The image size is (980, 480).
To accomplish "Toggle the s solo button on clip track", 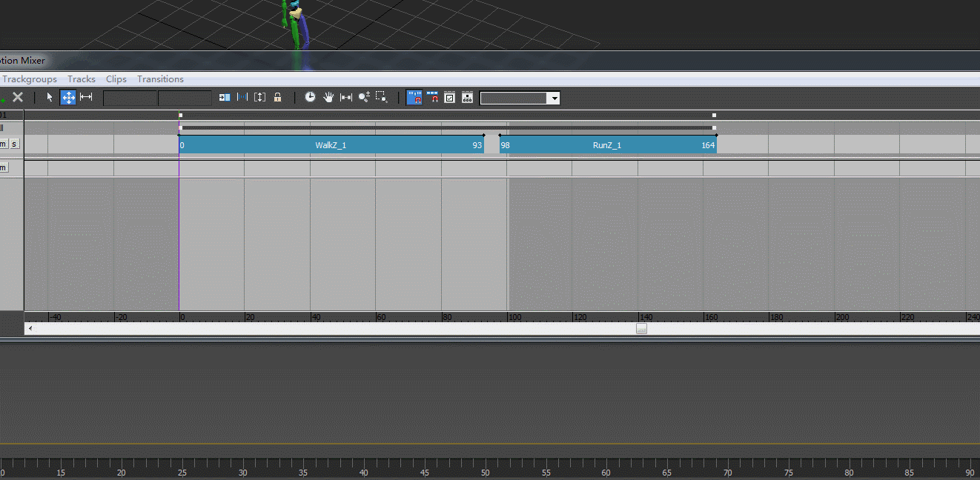I will [x=14, y=144].
